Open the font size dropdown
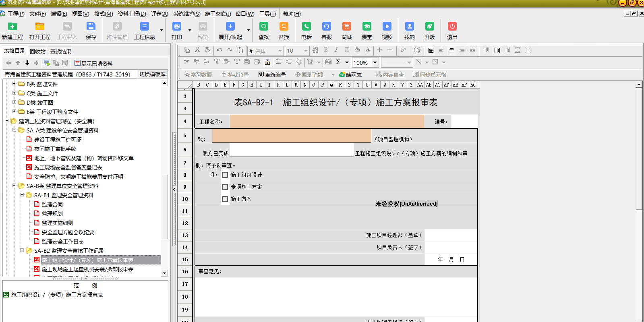The height and width of the screenshot is (322, 644). click(x=306, y=51)
